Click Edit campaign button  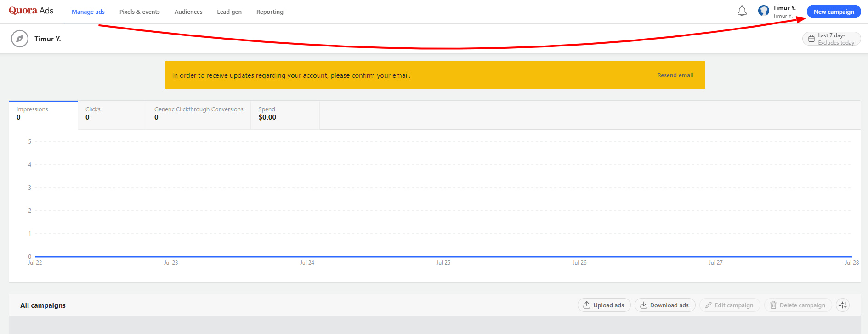click(729, 305)
